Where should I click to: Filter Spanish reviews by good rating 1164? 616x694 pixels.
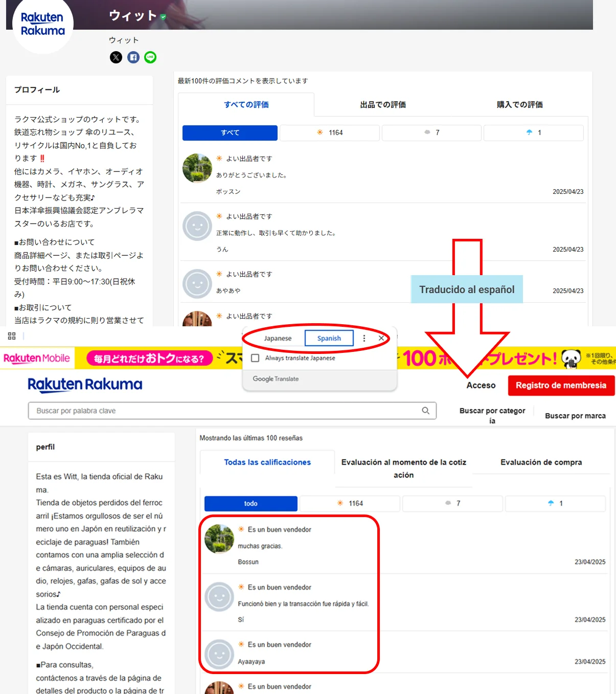click(x=350, y=503)
